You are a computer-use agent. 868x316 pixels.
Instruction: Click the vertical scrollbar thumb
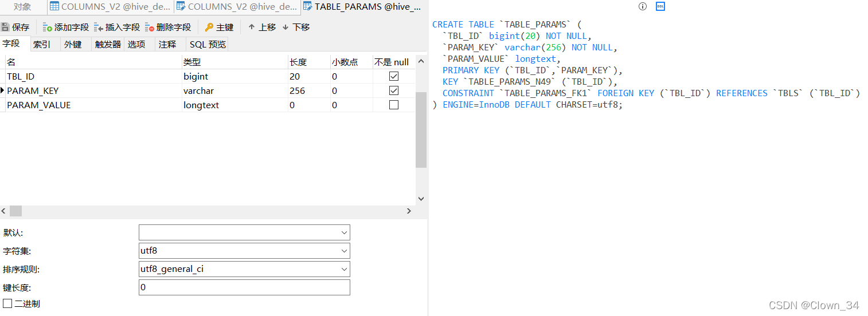click(421, 129)
